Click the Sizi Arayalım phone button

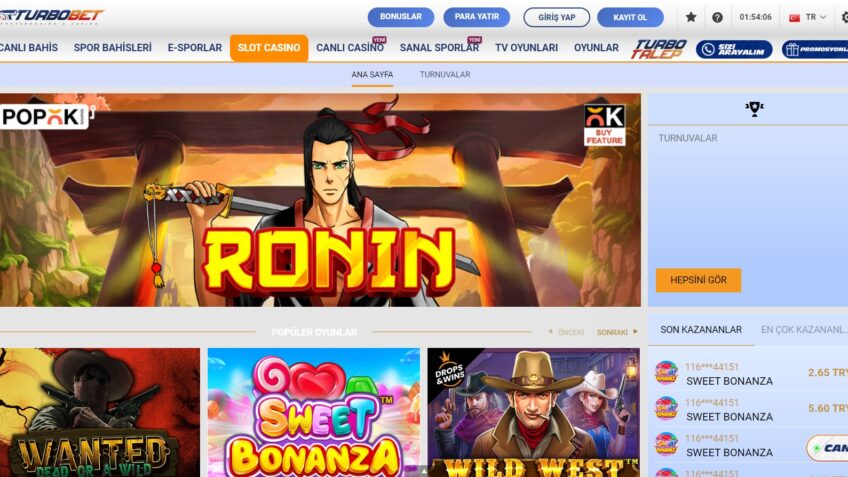point(734,49)
